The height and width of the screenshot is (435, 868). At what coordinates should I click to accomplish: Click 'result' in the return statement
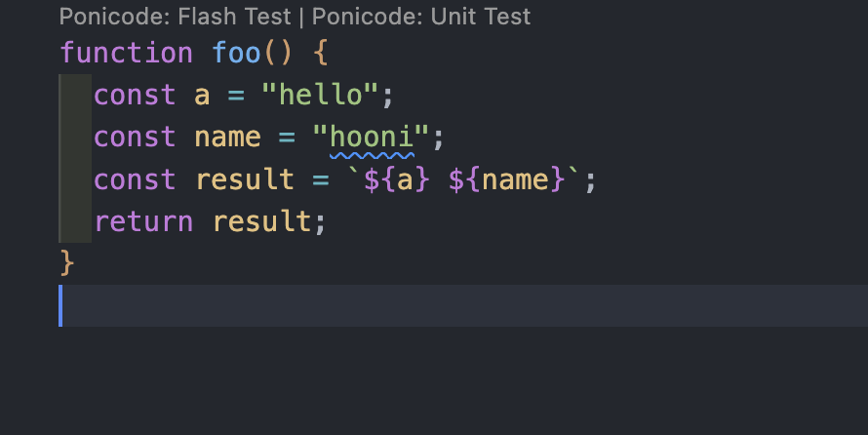coord(261,221)
